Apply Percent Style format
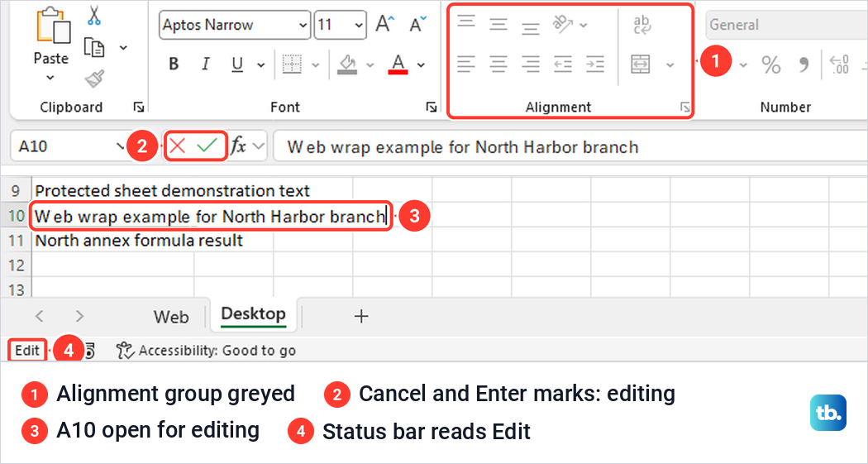The width and height of the screenshot is (868, 464). pyautogui.click(x=770, y=65)
